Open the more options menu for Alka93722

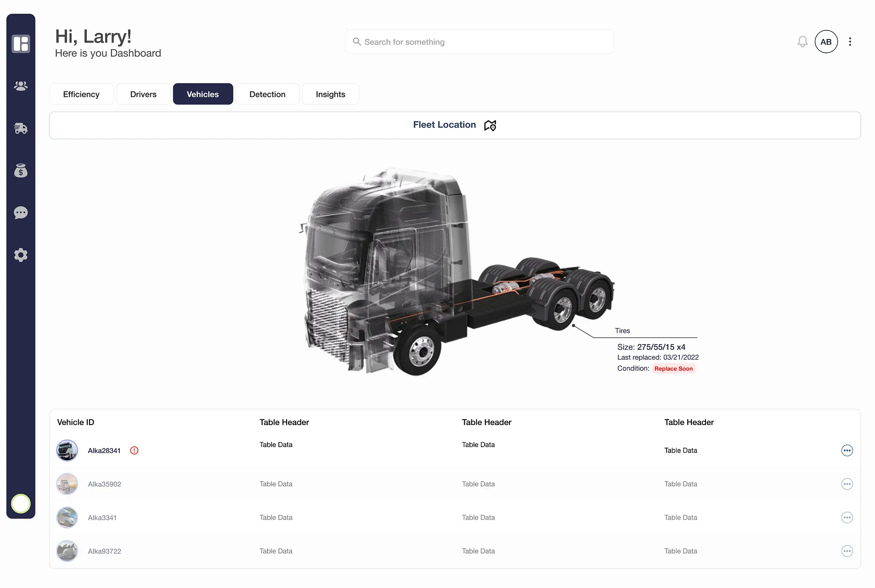(x=847, y=551)
